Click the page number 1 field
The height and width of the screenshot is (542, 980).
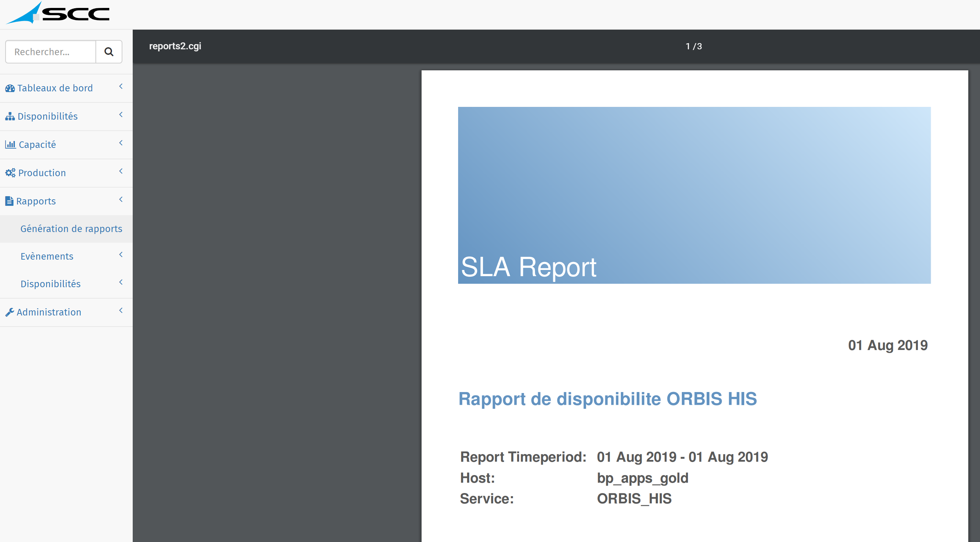pyautogui.click(x=688, y=47)
